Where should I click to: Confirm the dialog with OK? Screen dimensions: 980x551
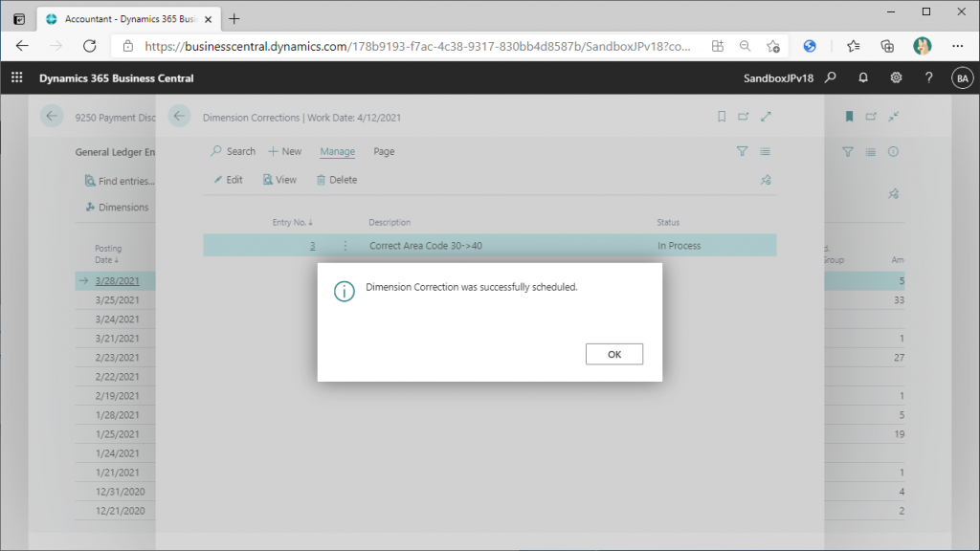pos(613,354)
